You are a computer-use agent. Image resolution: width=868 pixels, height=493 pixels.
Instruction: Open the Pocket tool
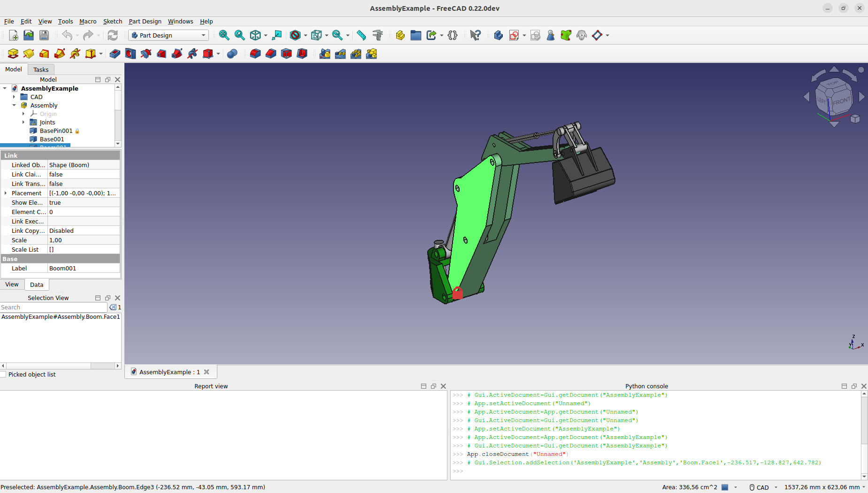click(115, 54)
